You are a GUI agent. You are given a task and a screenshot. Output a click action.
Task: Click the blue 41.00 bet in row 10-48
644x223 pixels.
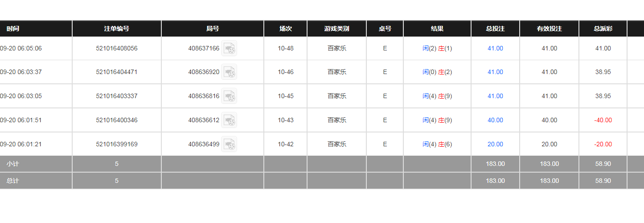(495, 48)
